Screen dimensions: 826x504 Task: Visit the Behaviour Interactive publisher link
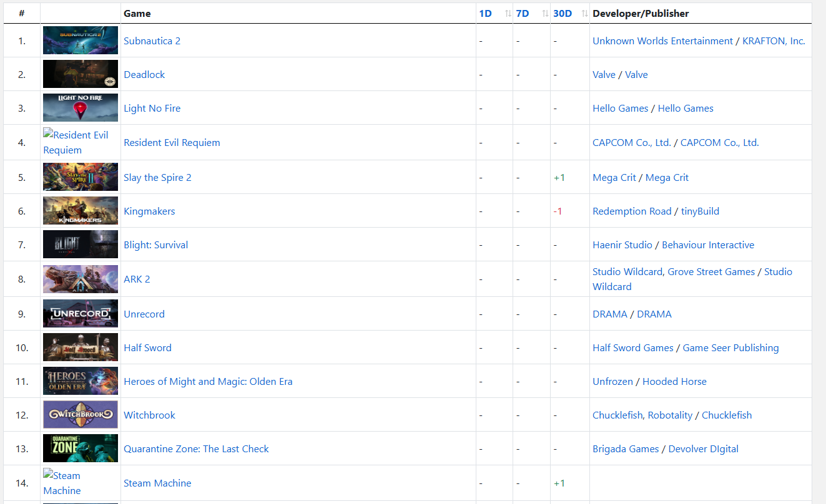708,245
